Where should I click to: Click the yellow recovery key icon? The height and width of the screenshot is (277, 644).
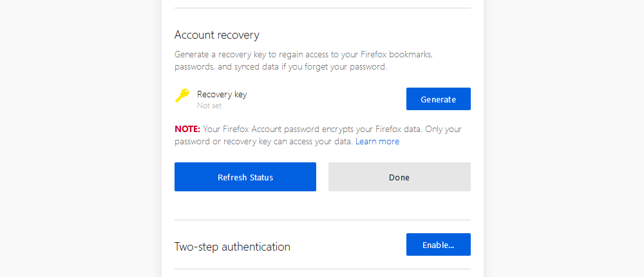click(182, 95)
